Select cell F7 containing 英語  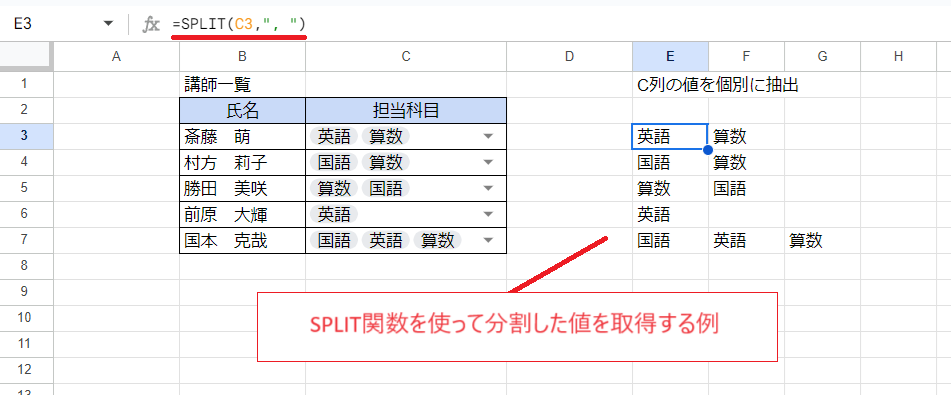point(746,241)
